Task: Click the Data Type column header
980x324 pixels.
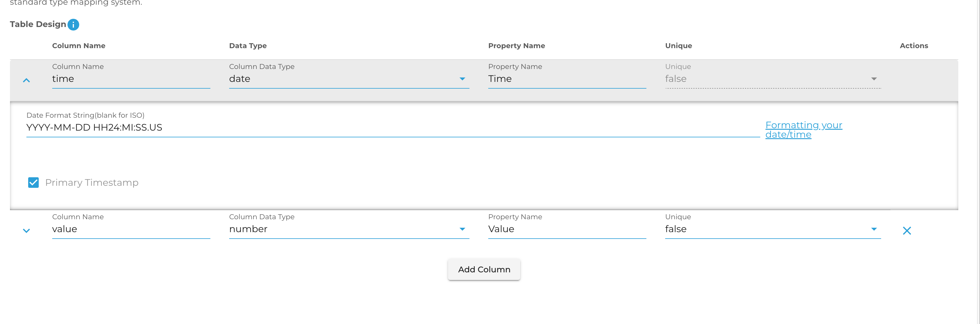Action: (x=248, y=46)
